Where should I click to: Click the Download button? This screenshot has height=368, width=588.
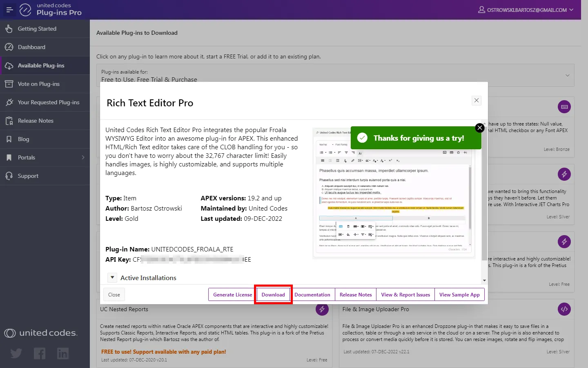coord(273,295)
